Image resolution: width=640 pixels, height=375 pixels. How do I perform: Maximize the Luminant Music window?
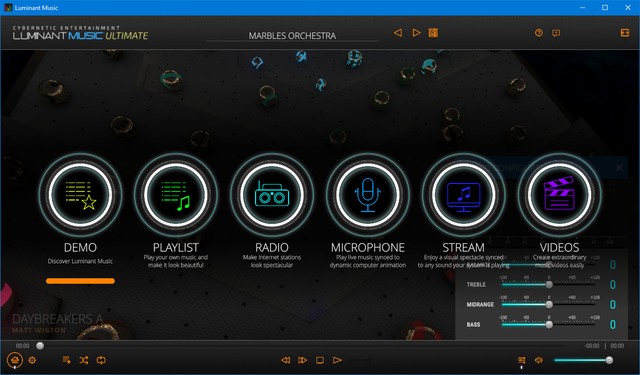[605, 7]
